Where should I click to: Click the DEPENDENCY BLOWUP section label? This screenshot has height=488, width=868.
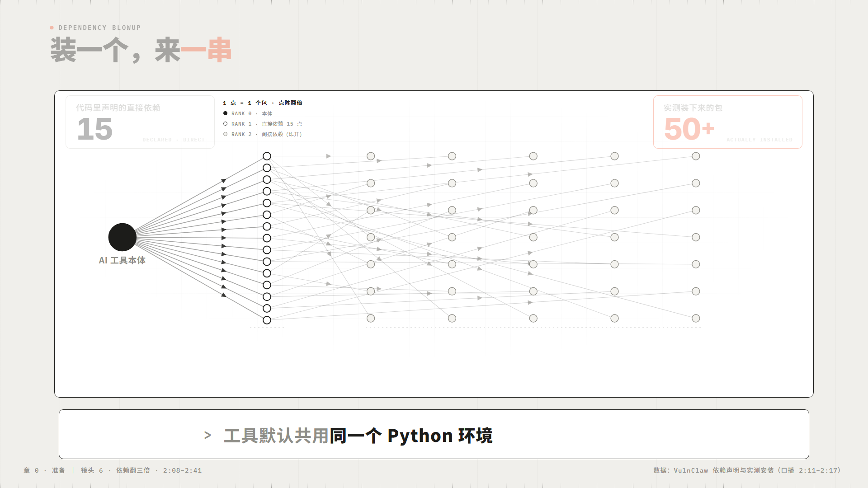(99, 28)
